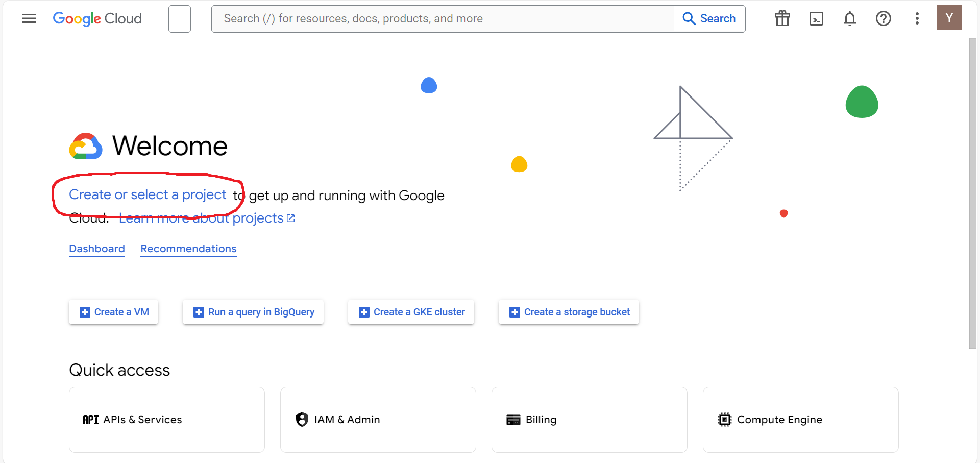
Task: Open the Compute Engine card
Action: 801,420
